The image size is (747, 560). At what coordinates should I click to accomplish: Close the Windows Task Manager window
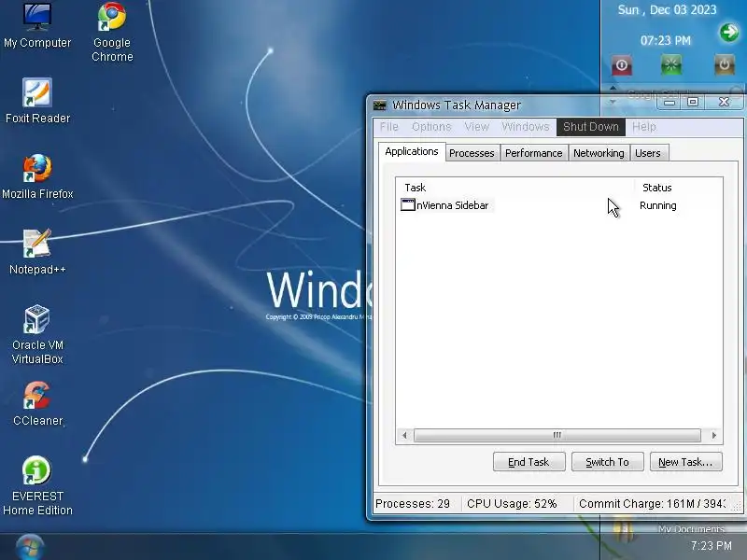(x=725, y=102)
